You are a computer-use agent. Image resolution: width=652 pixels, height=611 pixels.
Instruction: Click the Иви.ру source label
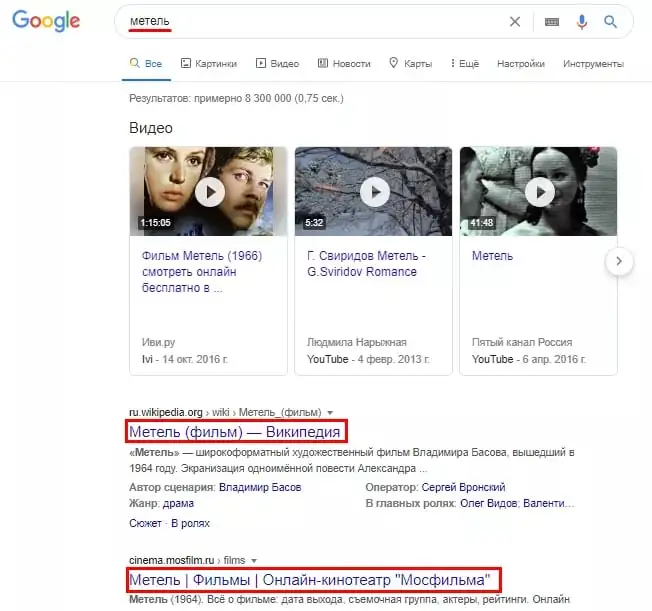[158, 342]
